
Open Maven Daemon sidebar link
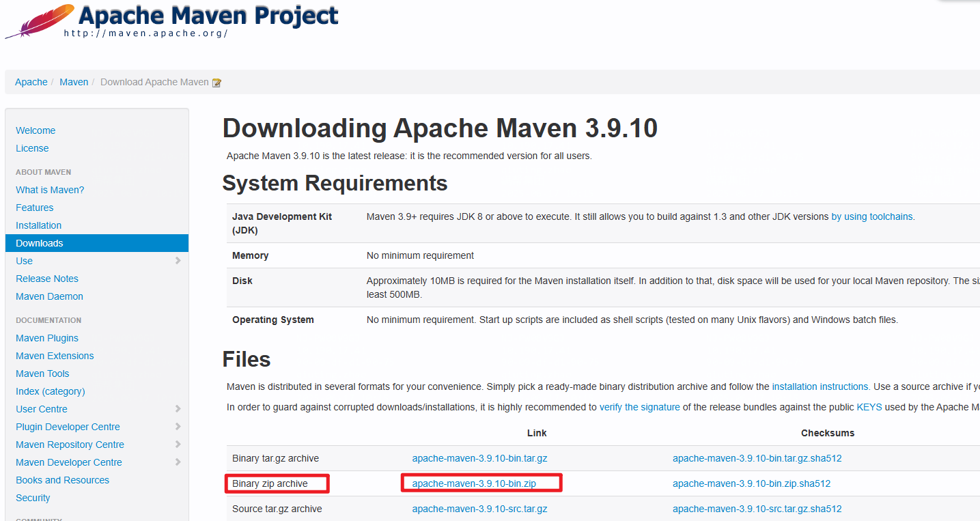point(49,296)
